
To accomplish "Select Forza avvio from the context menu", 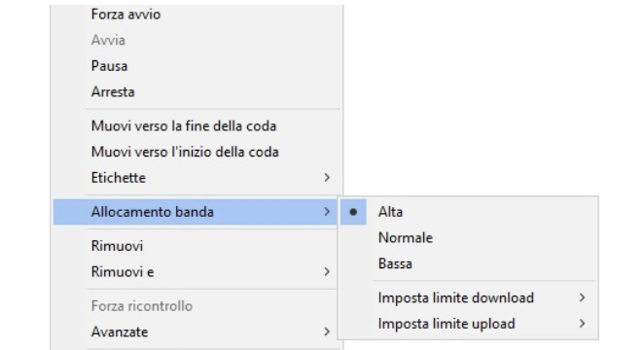I will pyautogui.click(x=125, y=15).
